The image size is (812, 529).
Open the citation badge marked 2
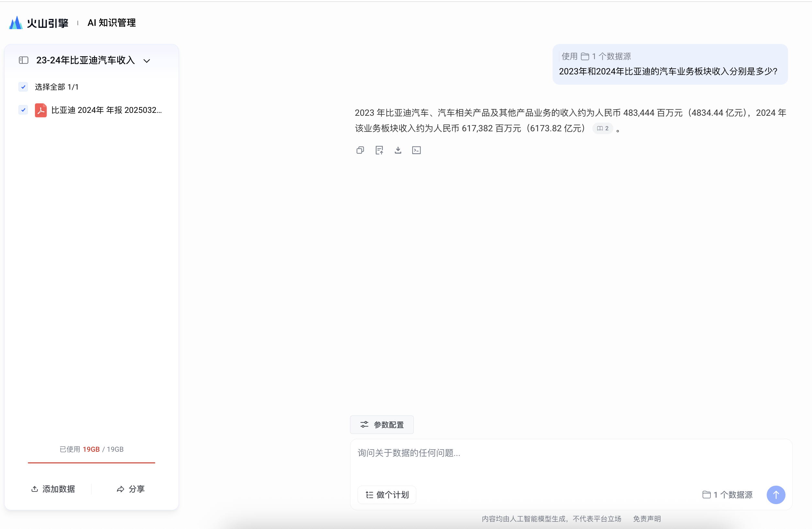[603, 128]
